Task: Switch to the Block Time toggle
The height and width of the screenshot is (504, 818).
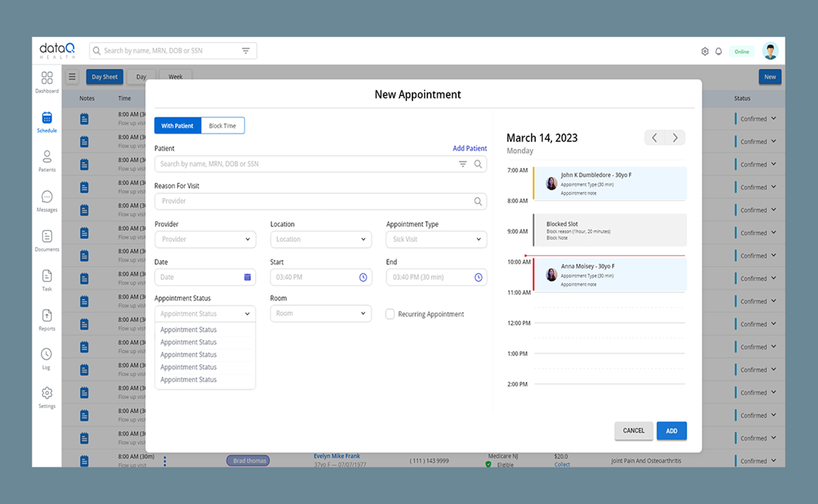Action: tap(222, 126)
